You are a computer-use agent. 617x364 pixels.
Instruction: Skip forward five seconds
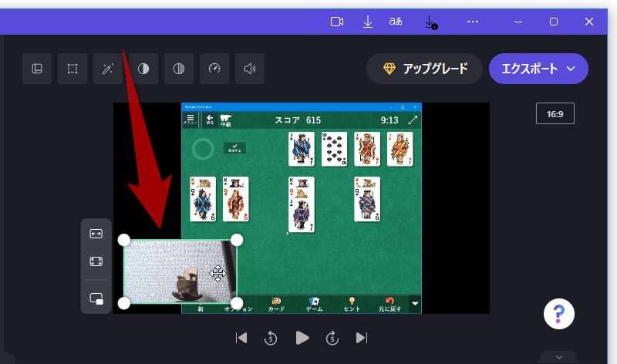(x=332, y=338)
